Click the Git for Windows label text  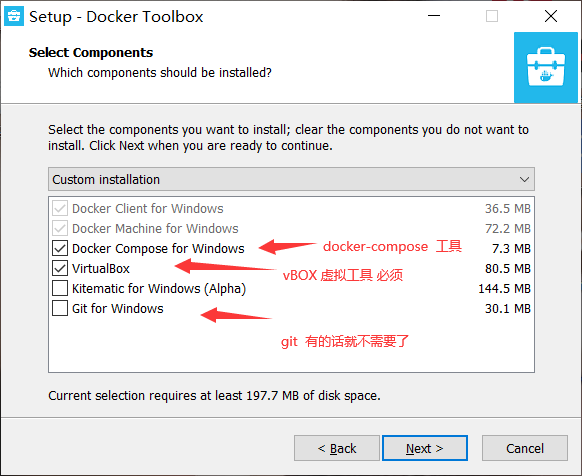coord(118,309)
